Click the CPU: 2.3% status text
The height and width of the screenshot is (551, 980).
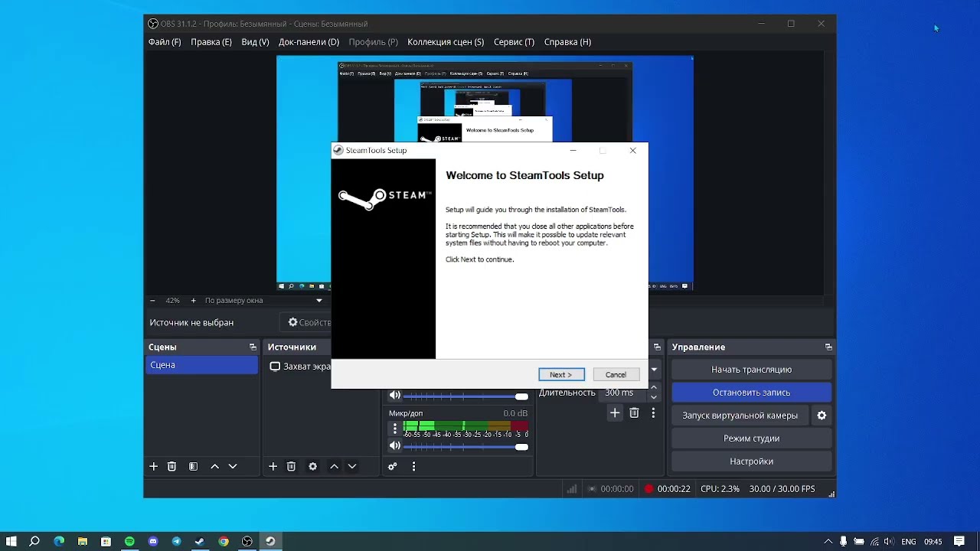coord(720,489)
